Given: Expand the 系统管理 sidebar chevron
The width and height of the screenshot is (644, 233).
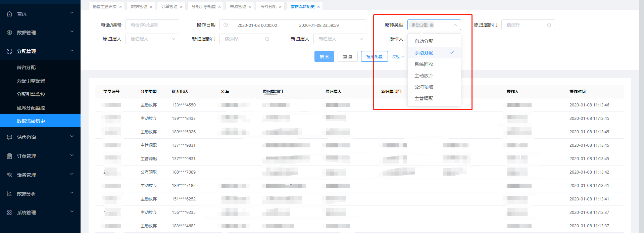Looking at the screenshot, I should tap(71, 212).
